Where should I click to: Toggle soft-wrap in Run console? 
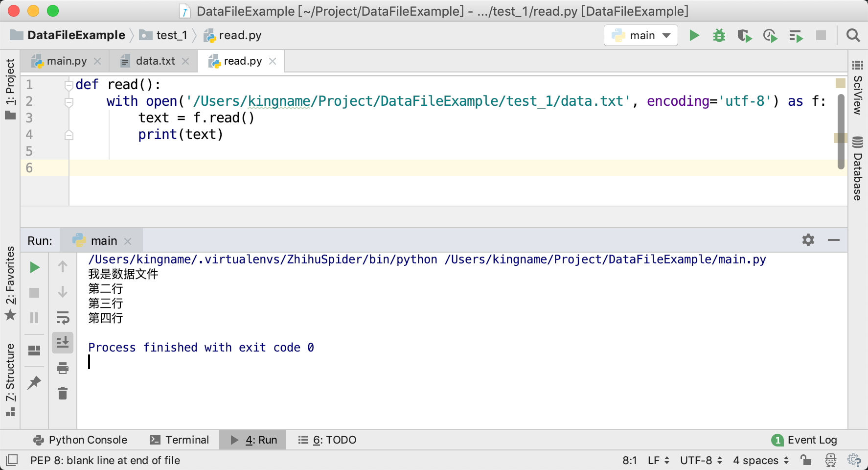coord(63,318)
